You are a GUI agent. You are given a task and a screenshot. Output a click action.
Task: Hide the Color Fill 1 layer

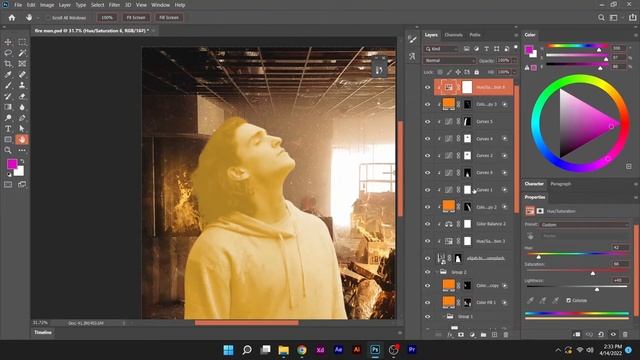(x=427, y=302)
